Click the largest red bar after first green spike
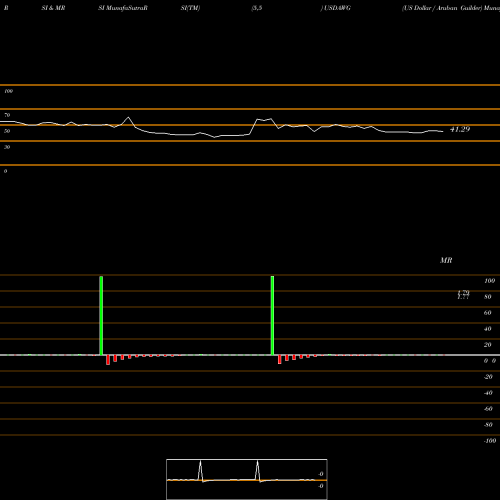The height and width of the screenshot is (500, 500). pyautogui.click(x=108, y=360)
